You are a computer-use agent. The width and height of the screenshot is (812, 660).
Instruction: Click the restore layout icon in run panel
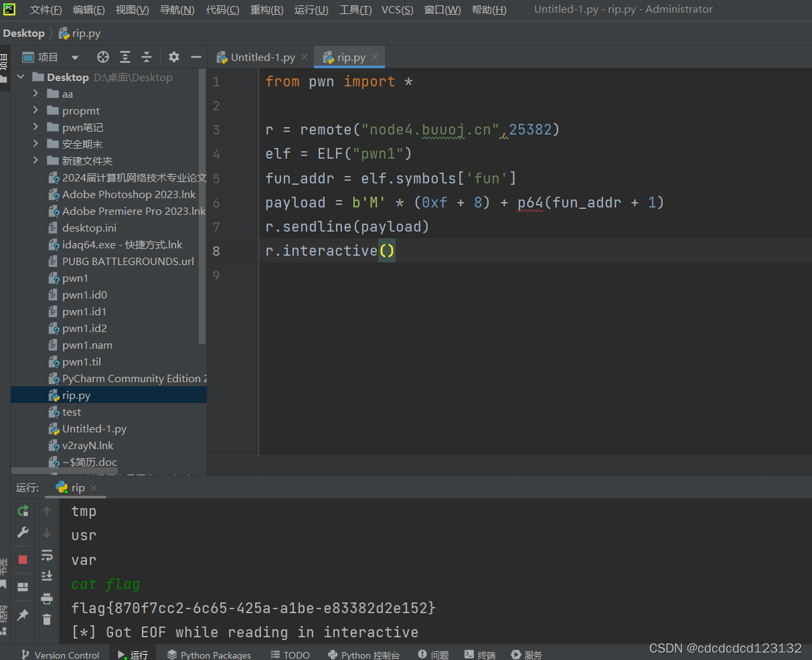(23, 587)
